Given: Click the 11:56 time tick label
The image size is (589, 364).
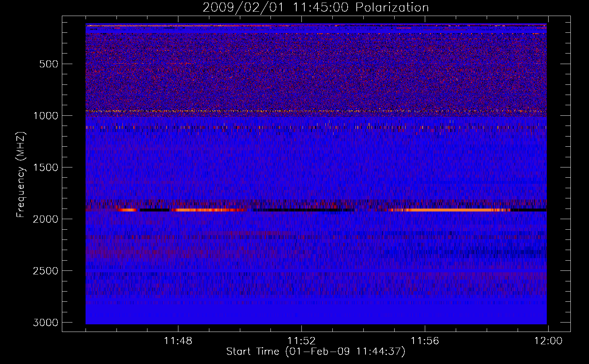Looking at the screenshot, I should click(x=425, y=341).
